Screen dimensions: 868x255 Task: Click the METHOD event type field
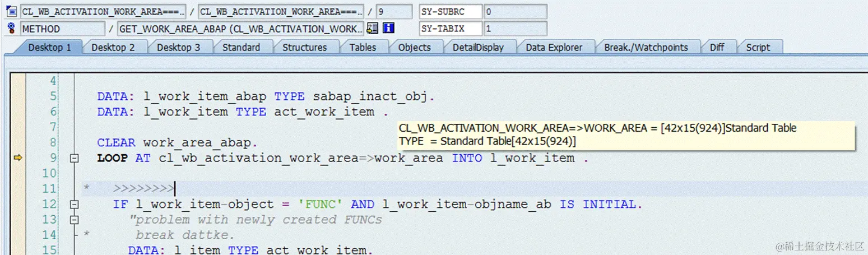[62, 29]
